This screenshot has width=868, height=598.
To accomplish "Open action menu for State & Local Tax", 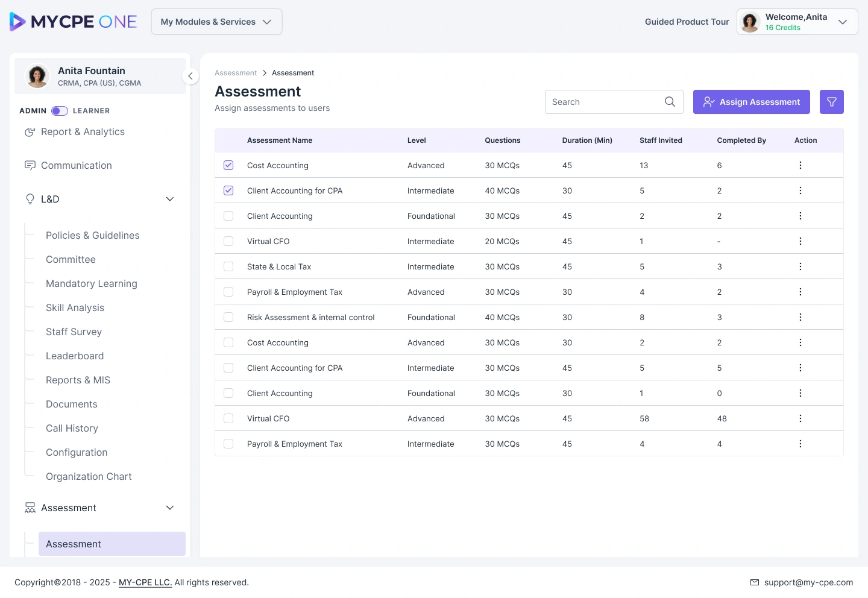I will click(x=800, y=266).
